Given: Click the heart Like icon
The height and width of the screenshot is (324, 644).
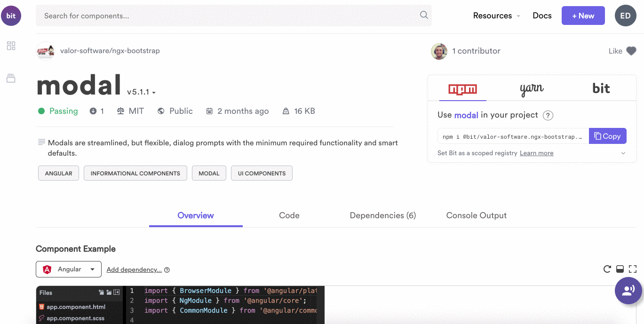Looking at the screenshot, I should click(x=631, y=51).
